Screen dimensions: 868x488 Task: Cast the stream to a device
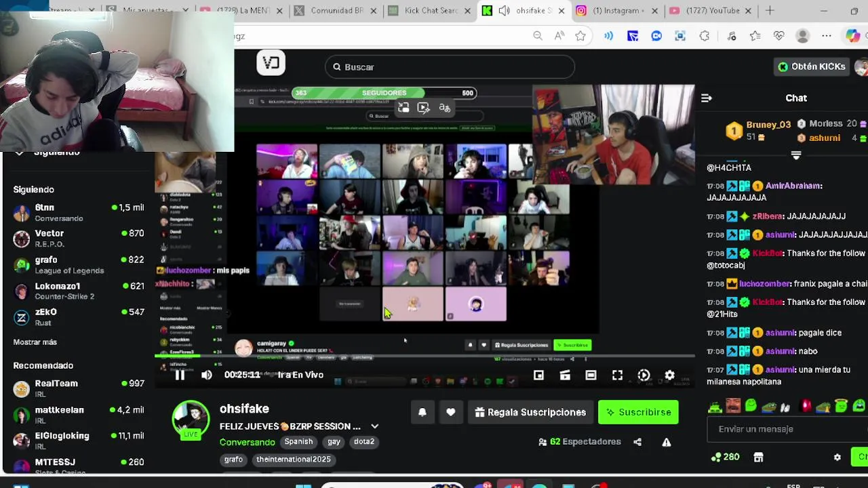pos(565,375)
